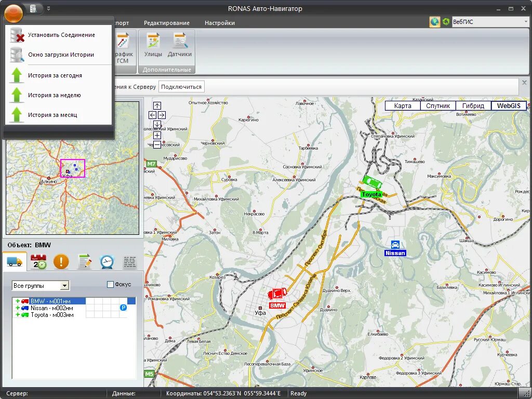Viewport: 532px width, 399px height.
Task: Close the server connection bar
Action: tap(524, 83)
